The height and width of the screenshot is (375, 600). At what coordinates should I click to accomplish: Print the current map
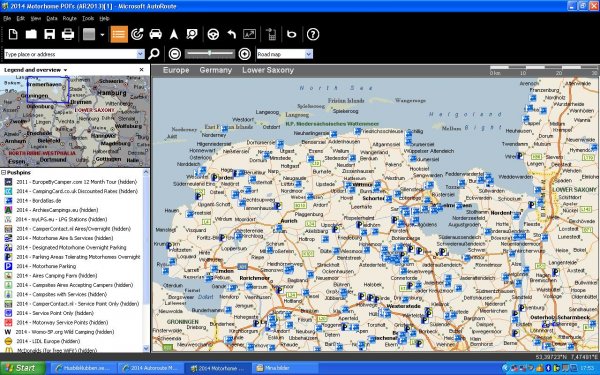pyautogui.click(x=68, y=34)
